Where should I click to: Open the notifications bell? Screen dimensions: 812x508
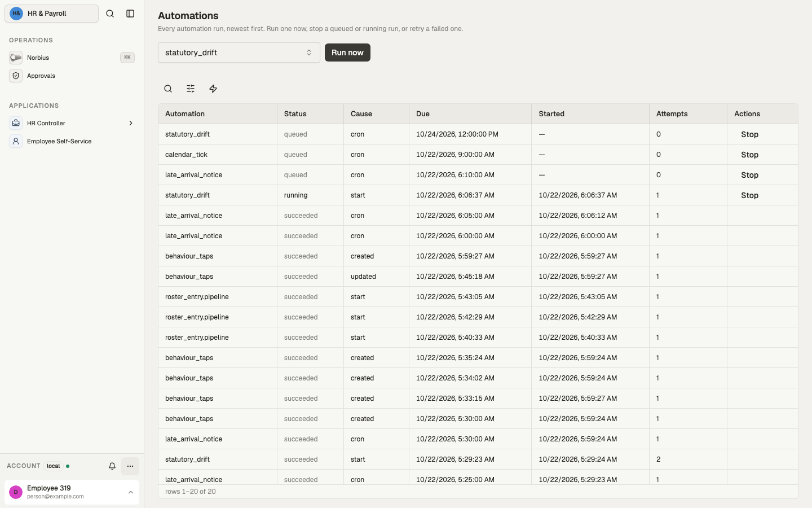pos(112,466)
